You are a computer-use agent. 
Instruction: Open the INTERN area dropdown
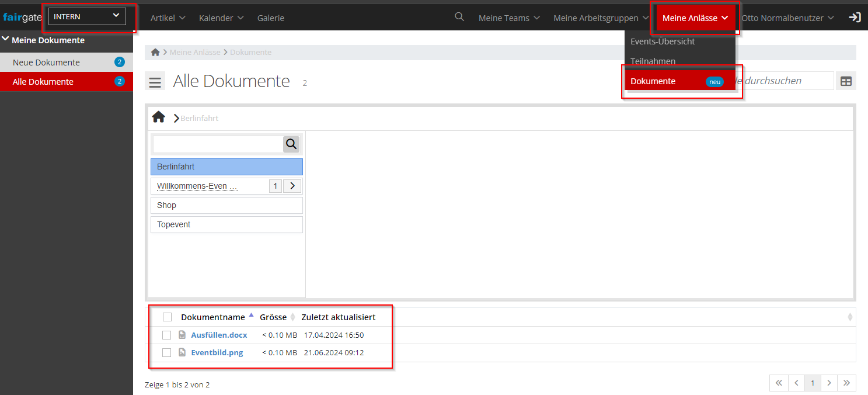pos(86,16)
